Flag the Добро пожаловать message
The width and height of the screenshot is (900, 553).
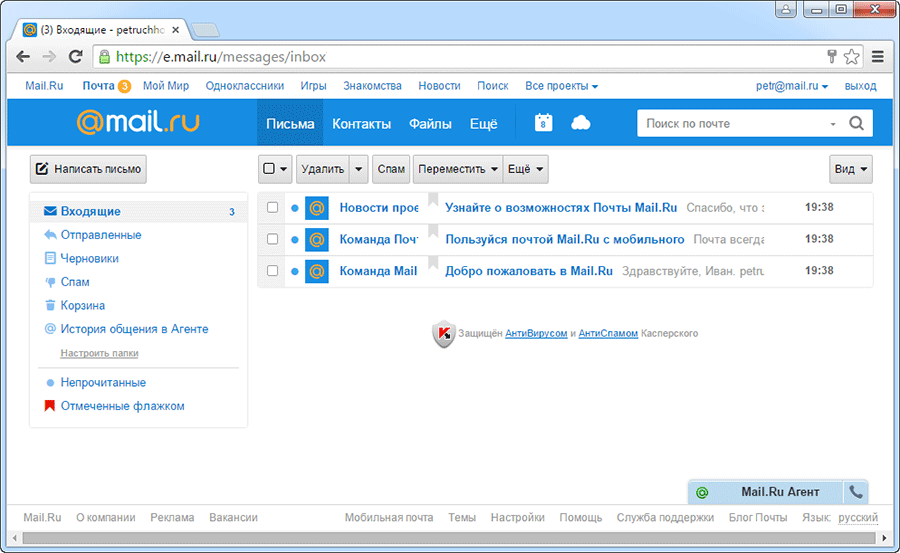433,264
